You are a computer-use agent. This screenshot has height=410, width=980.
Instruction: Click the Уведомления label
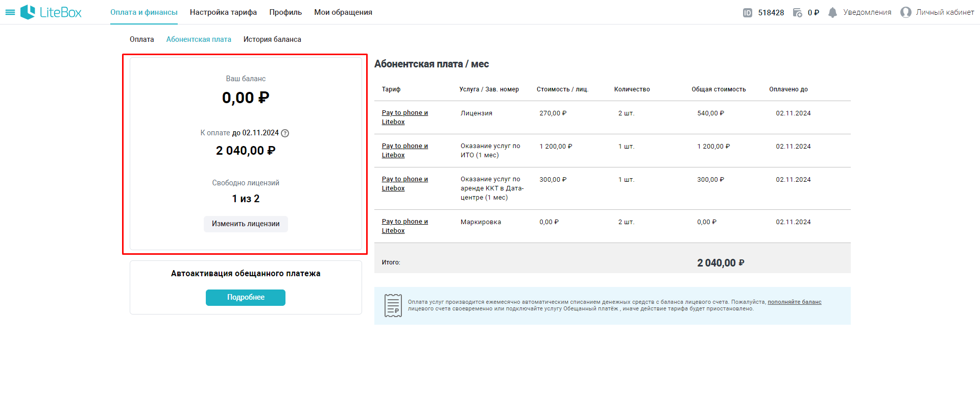click(867, 12)
